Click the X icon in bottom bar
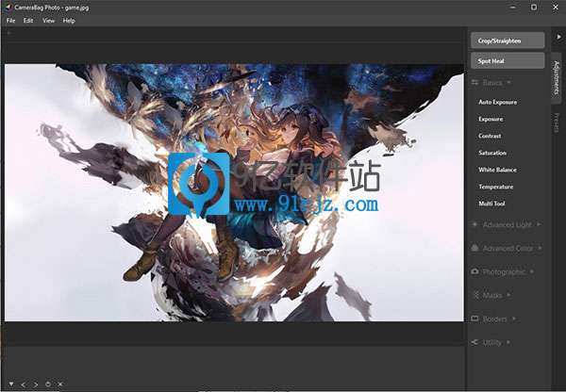 click(60, 384)
